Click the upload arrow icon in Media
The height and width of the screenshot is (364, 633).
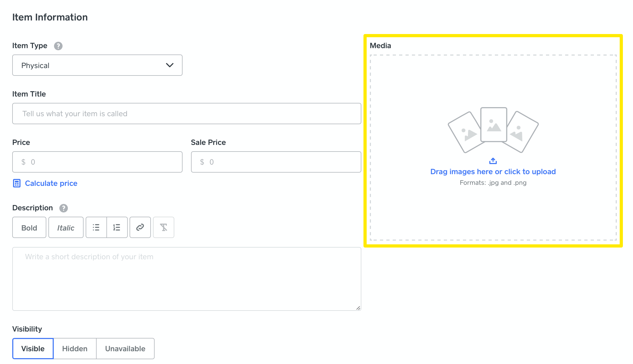click(493, 161)
